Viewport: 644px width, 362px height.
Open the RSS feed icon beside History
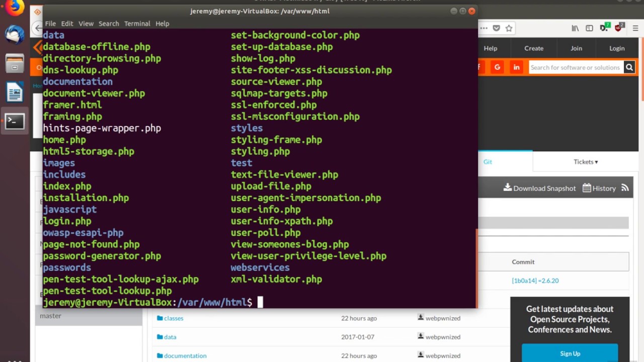coord(625,188)
